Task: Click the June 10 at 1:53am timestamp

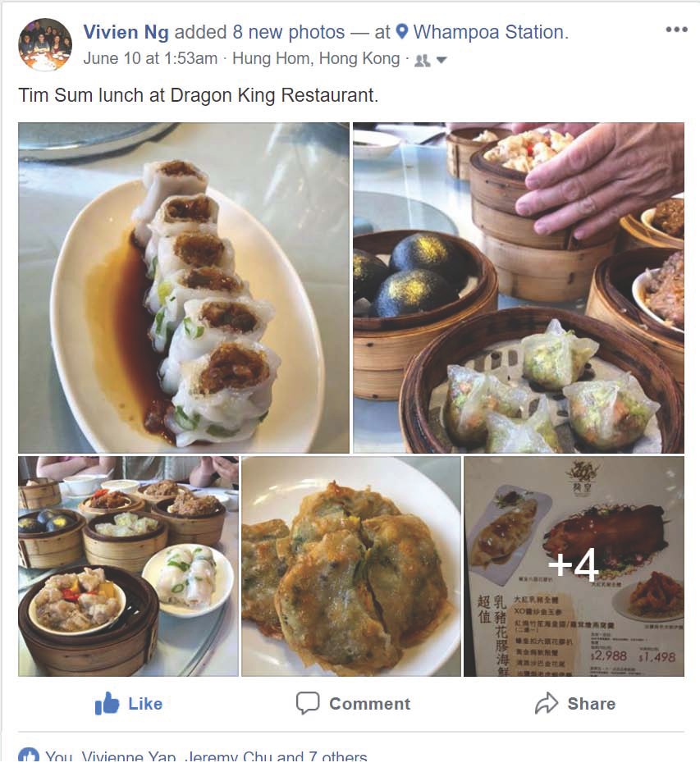Action: 150,59
